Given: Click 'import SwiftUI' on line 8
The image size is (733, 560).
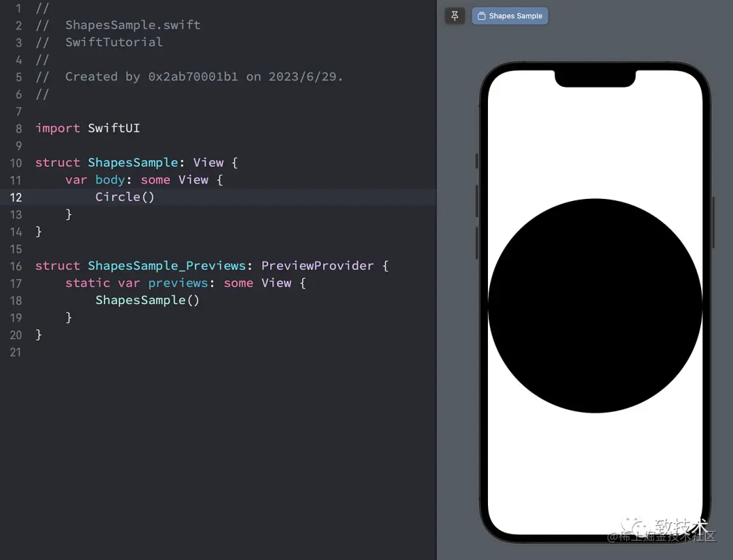Looking at the screenshot, I should coord(88,128).
